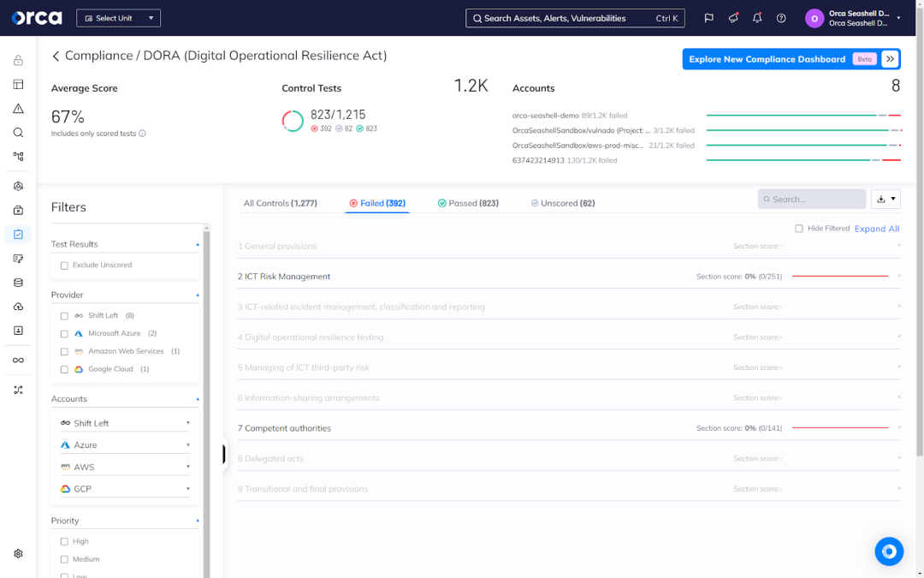Switch to the Unscored tab
924x578 pixels.
563,203
